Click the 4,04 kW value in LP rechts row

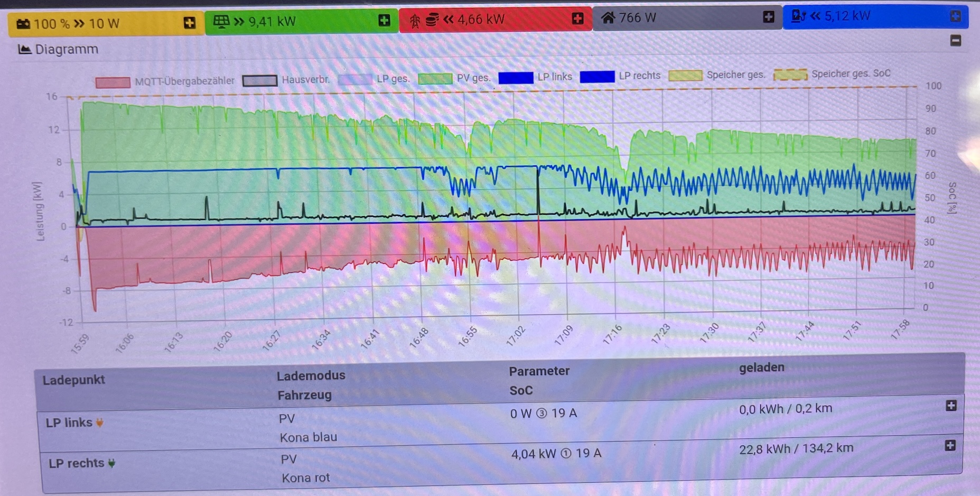(x=534, y=454)
